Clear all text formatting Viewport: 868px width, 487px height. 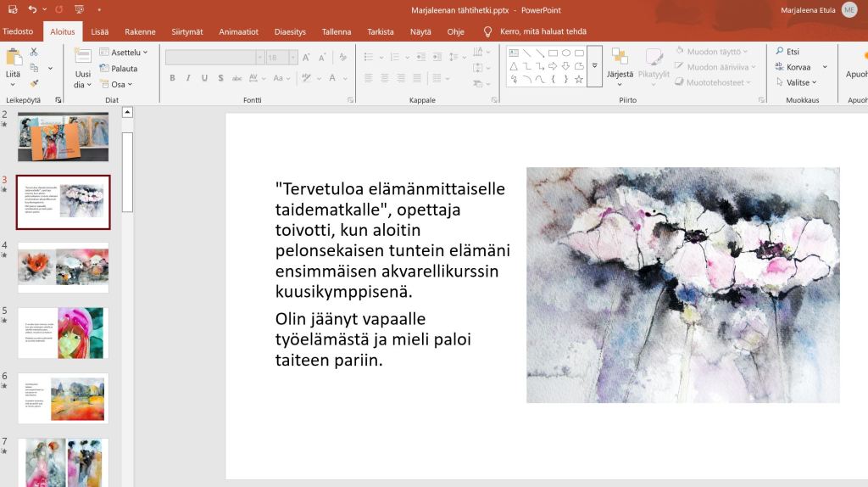pos(343,57)
